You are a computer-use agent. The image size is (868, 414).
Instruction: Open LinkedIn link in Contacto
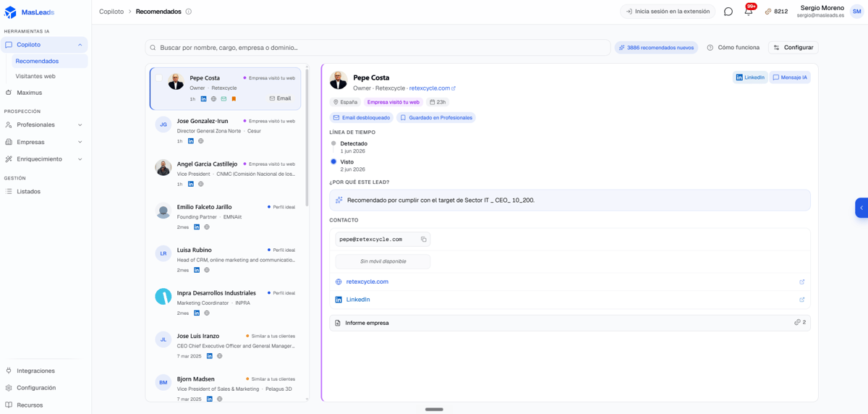pos(358,300)
